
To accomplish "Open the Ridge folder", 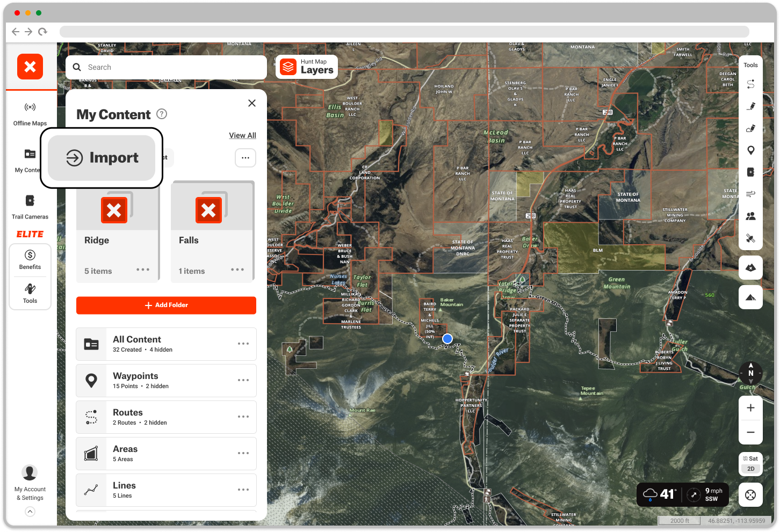I will tap(118, 231).
